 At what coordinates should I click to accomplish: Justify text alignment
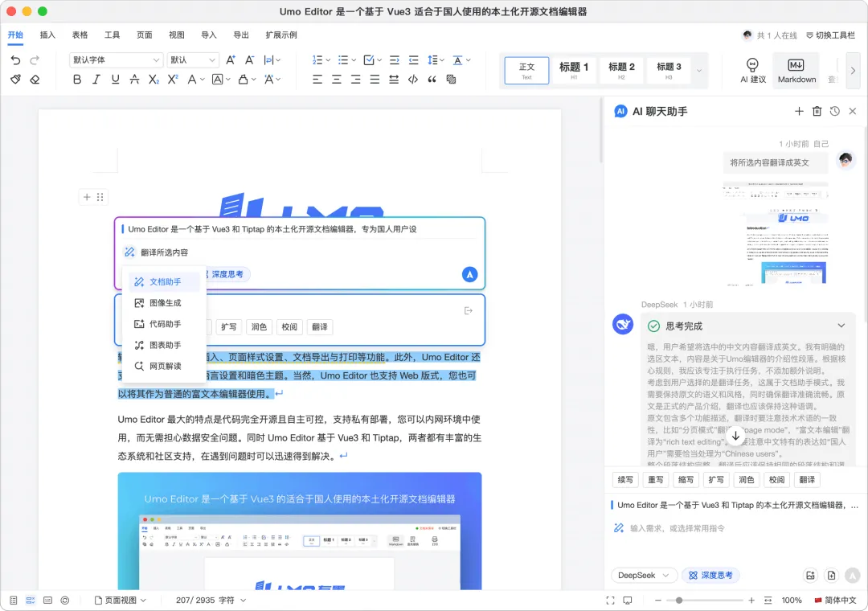click(x=375, y=80)
